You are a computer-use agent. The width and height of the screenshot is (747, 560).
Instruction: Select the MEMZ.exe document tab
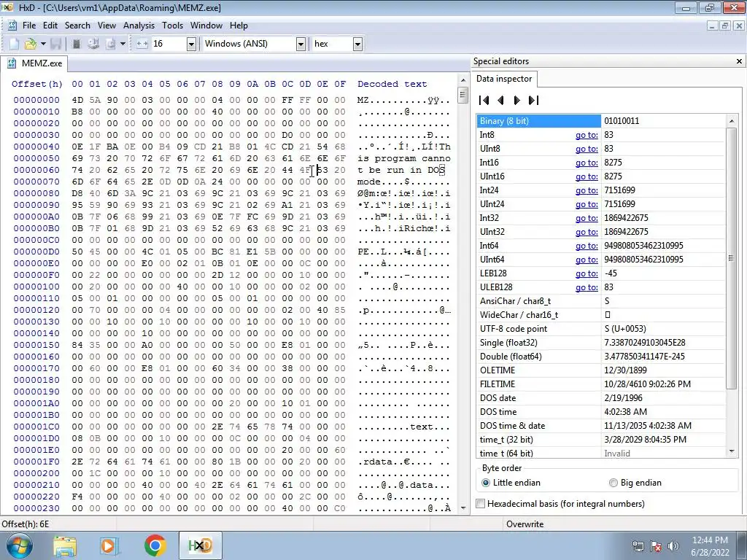(x=34, y=63)
